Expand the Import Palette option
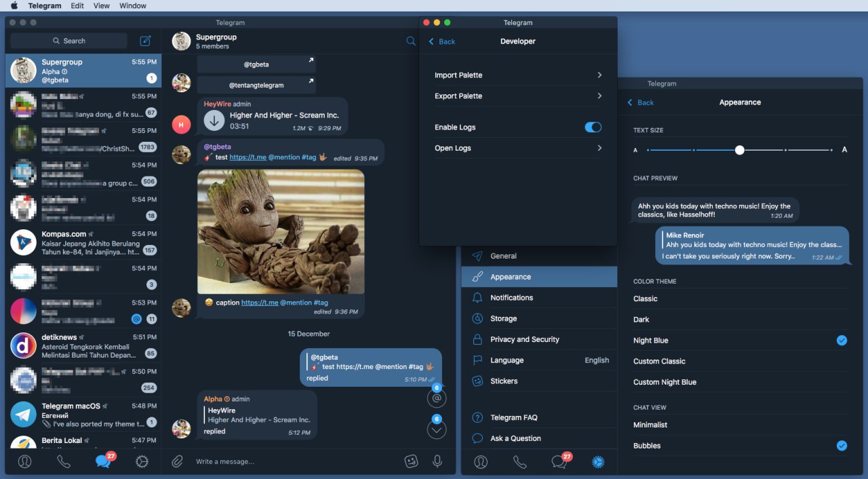This screenshot has height=479, width=868. [x=518, y=75]
